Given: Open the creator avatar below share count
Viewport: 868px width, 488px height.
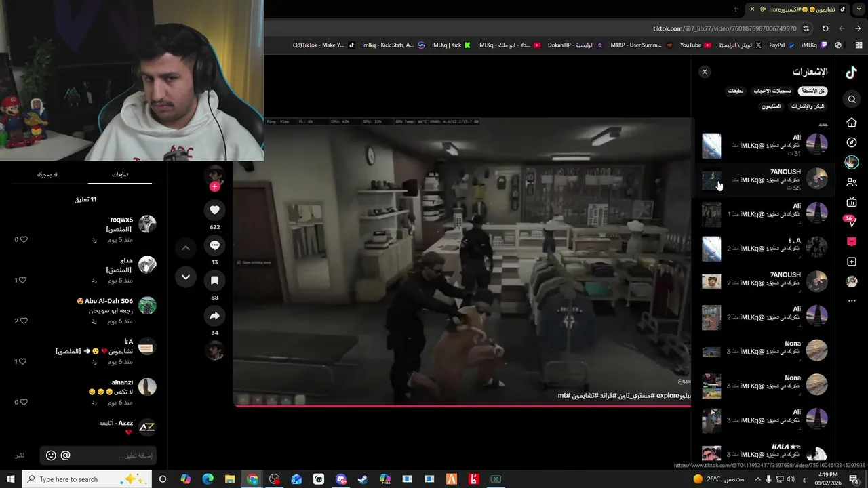Looking at the screenshot, I should 214,350.
